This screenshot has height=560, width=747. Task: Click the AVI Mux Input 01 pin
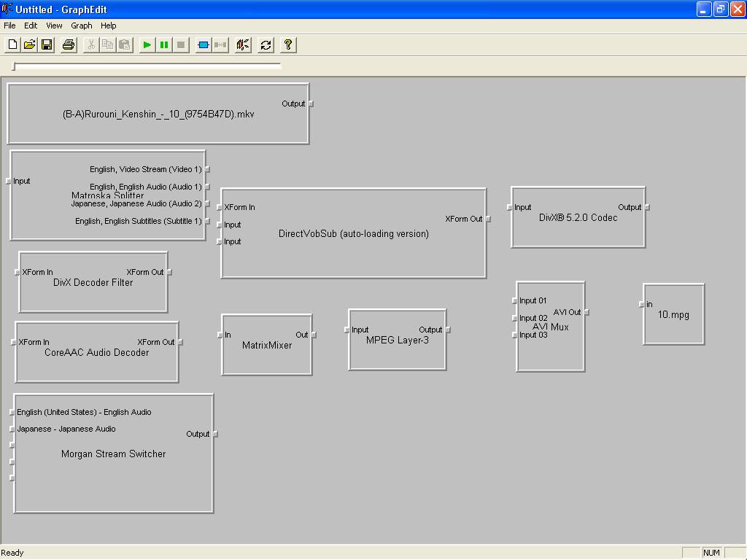pos(514,301)
